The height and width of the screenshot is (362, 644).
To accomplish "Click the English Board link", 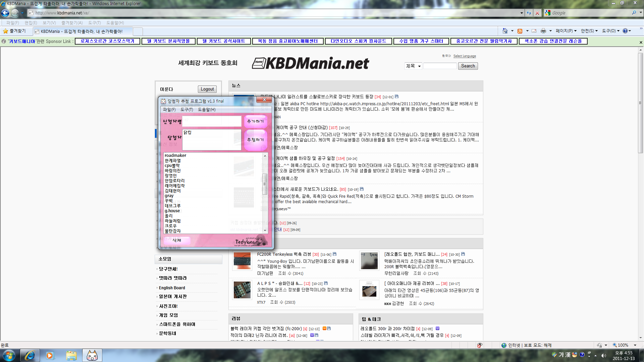I will [x=172, y=288].
